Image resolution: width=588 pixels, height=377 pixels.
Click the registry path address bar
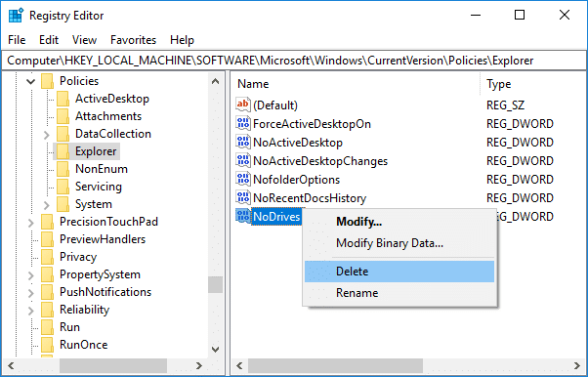(x=294, y=61)
